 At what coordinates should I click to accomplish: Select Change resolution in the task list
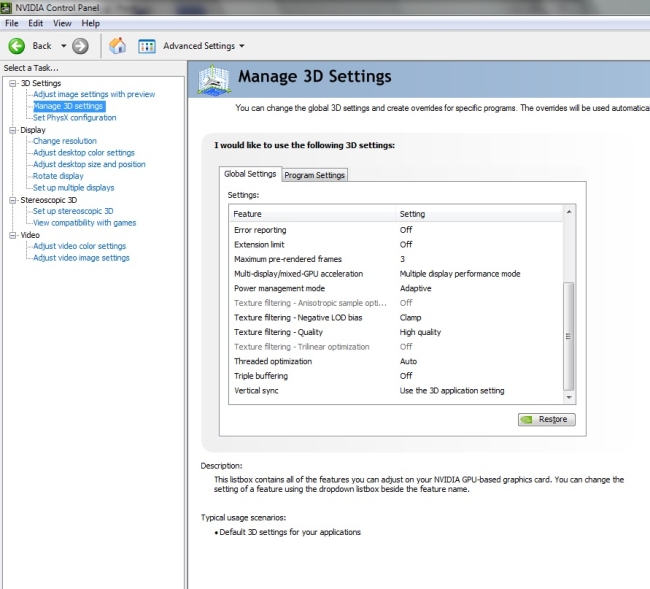click(65, 141)
